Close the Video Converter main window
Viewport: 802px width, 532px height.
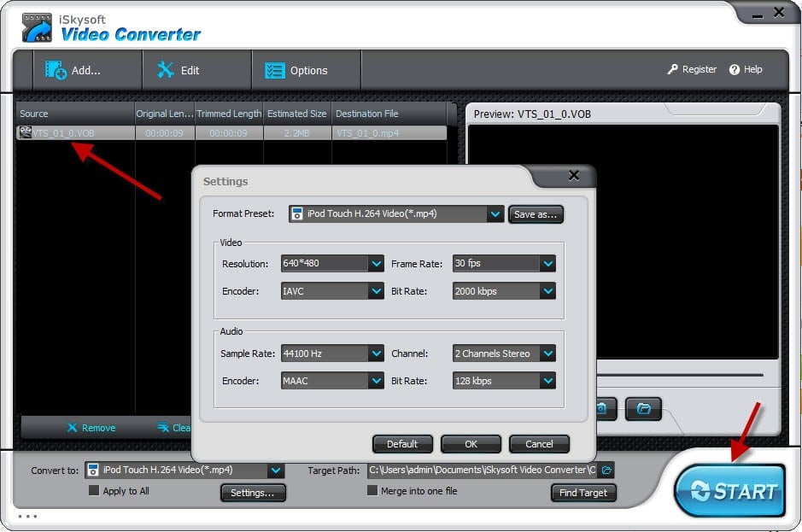[x=779, y=12]
